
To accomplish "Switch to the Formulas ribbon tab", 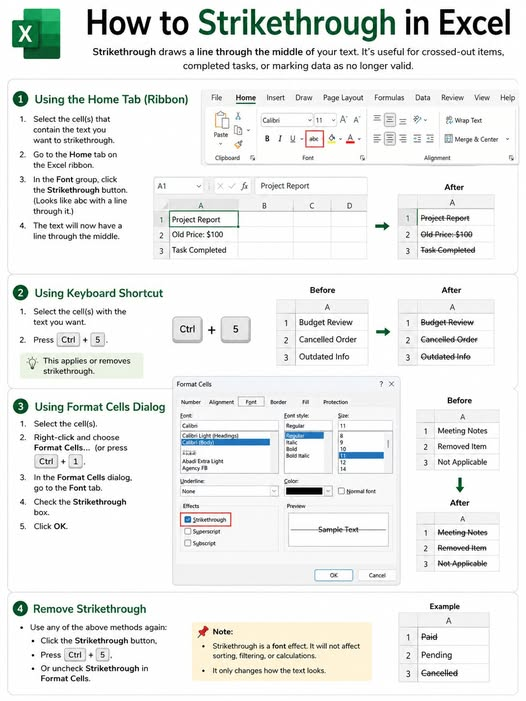I will (389, 97).
